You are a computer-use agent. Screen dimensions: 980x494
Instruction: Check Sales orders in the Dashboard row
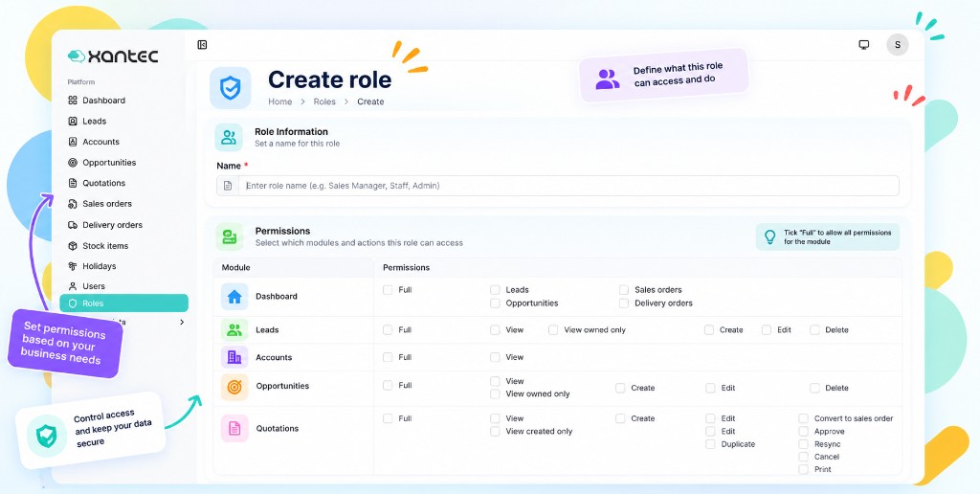(624, 290)
